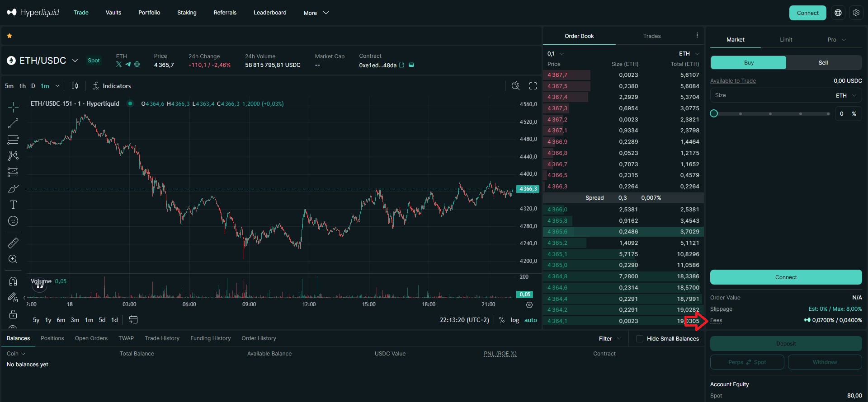
Task: Open the go-to-date calendar icon
Action: [x=133, y=320]
